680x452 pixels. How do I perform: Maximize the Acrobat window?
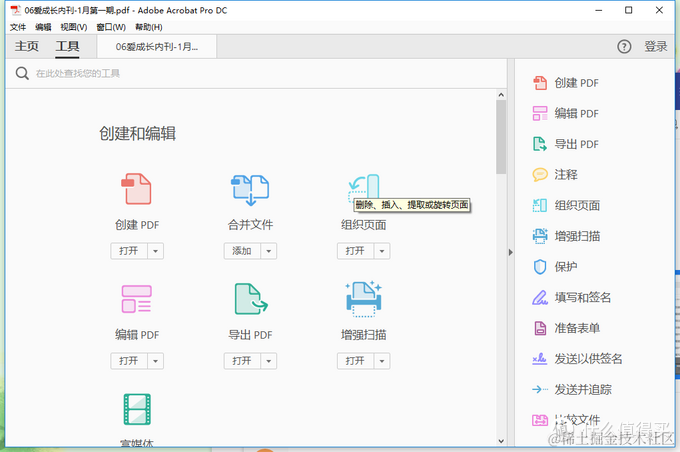[628, 10]
